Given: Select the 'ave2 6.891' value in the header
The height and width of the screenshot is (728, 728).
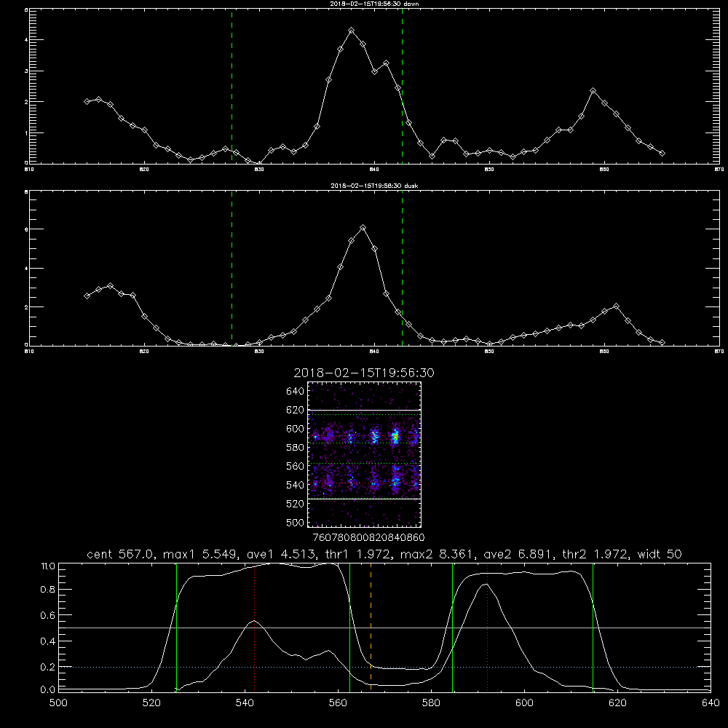Looking at the screenshot, I should tap(518, 554).
